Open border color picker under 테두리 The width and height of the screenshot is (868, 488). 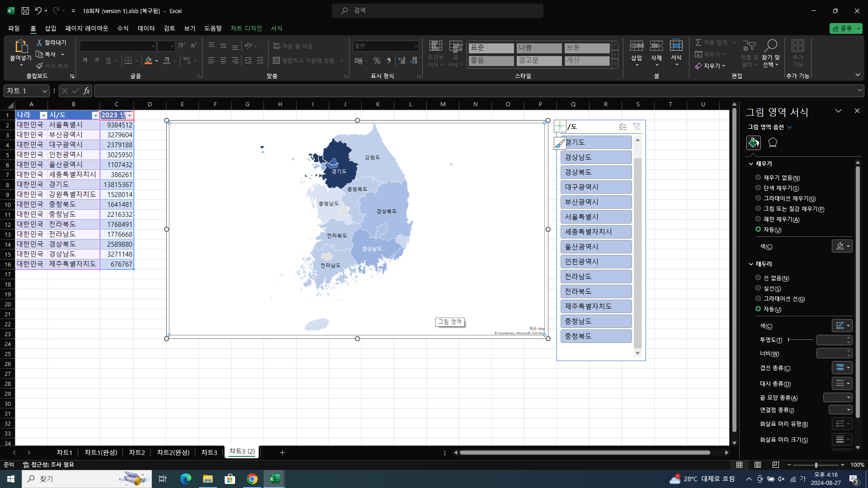pyautogui.click(x=842, y=325)
